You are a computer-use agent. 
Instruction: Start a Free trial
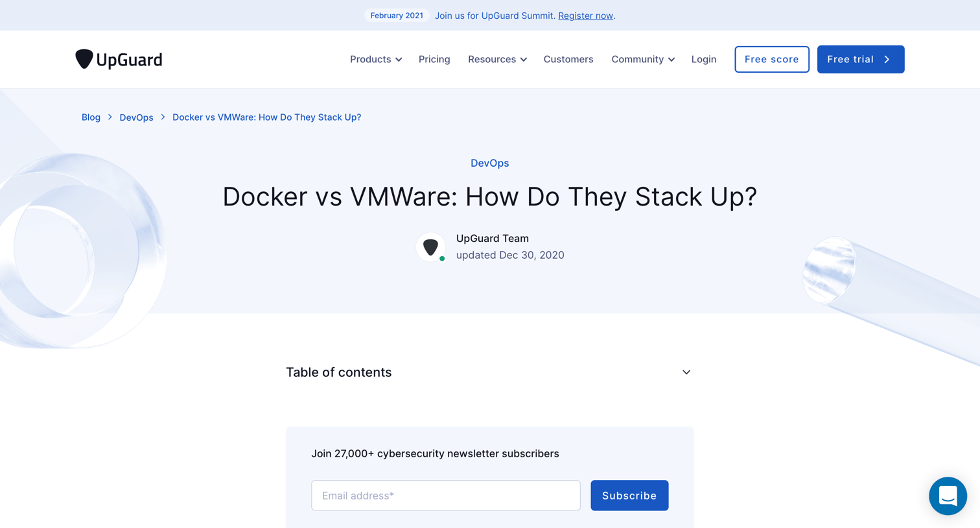click(861, 59)
